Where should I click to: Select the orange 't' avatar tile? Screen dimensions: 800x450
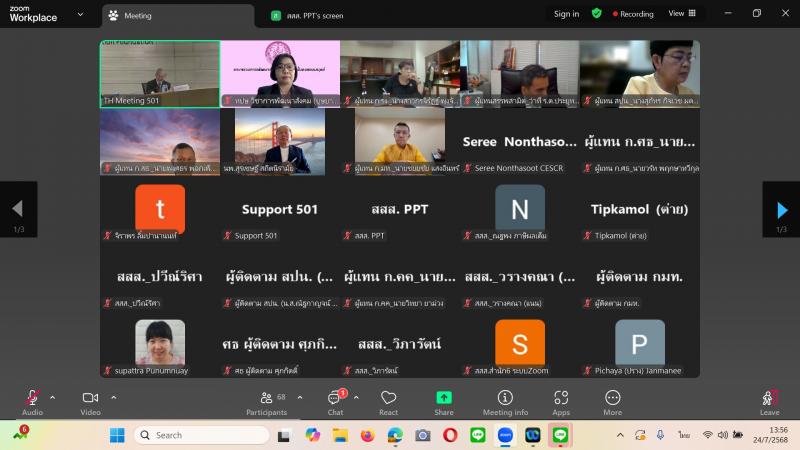[160, 209]
